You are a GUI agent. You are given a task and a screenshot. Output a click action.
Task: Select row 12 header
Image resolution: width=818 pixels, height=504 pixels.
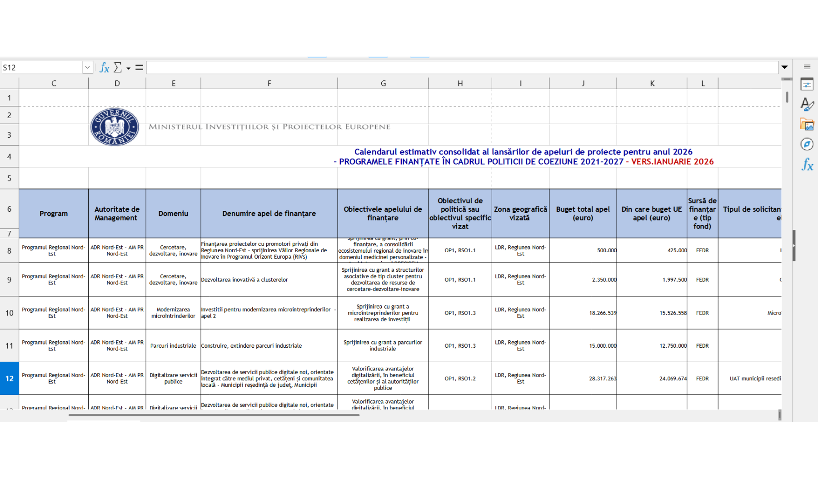[x=9, y=378]
